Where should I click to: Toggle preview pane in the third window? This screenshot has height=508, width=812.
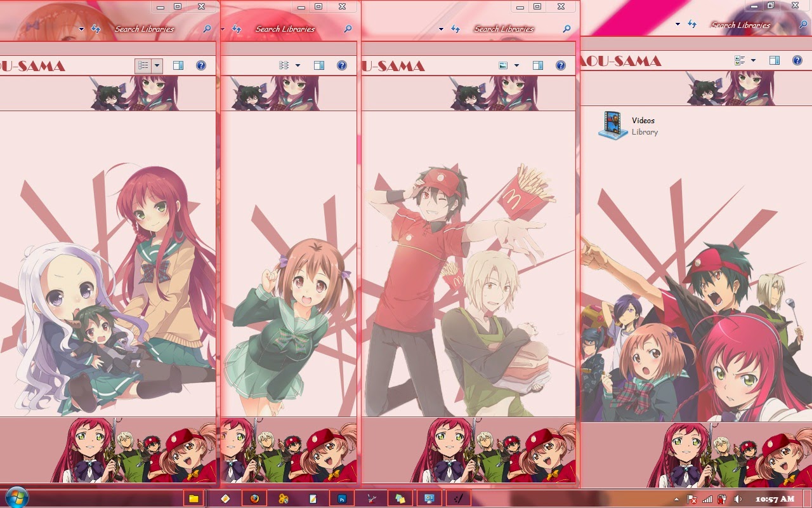pos(538,65)
